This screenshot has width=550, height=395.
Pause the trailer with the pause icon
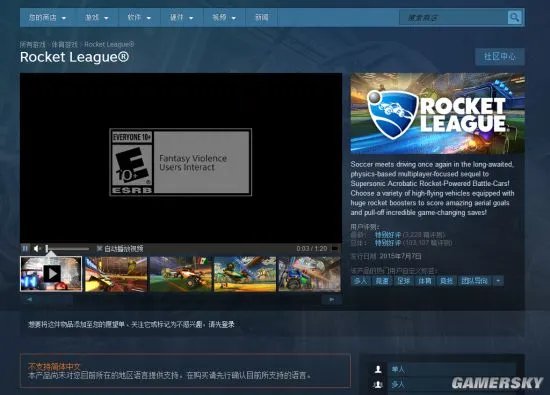click(x=25, y=248)
